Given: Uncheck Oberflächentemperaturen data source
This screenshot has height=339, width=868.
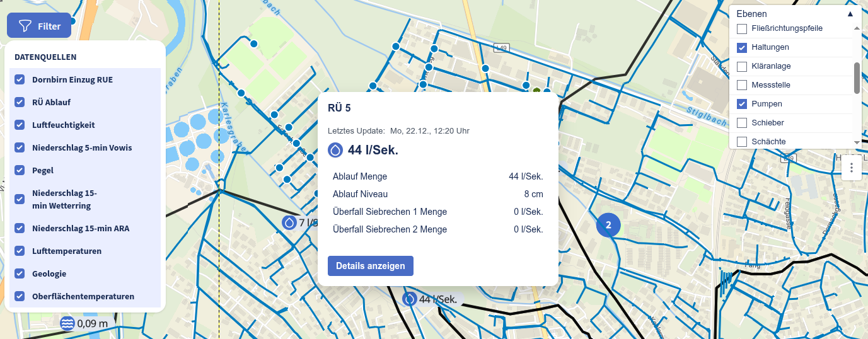Looking at the screenshot, I should pos(20,296).
